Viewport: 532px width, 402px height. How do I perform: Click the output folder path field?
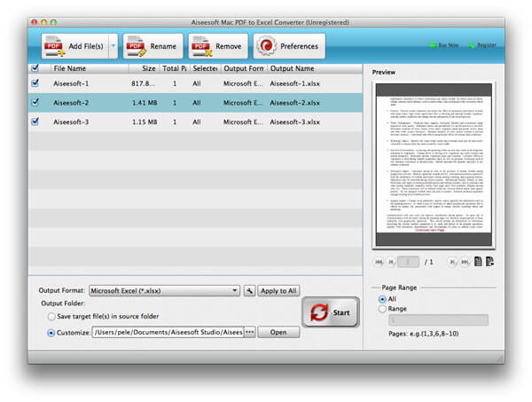click(x=168, y=332)
